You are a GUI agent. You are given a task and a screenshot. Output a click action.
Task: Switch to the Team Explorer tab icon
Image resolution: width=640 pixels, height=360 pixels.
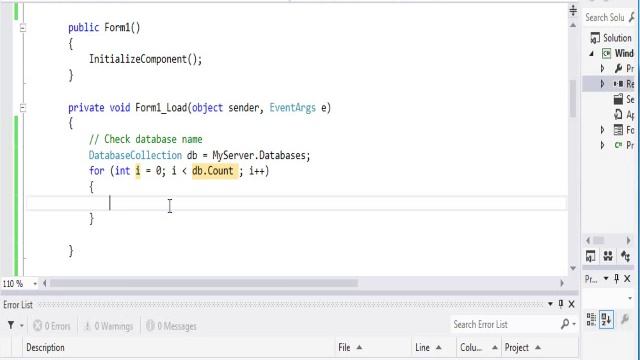pos(608,256)
